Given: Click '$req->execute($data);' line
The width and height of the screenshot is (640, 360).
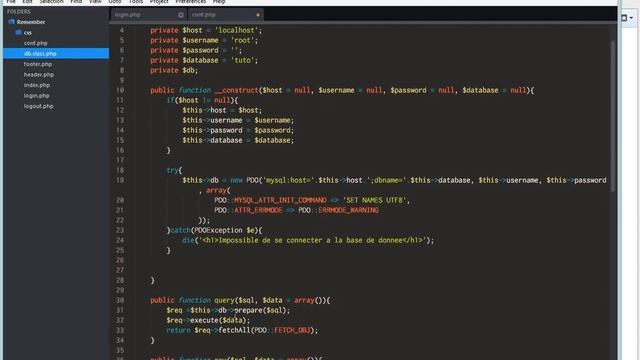Looking at the screenshot, I should pyautogui.click(x=208, y=320).
